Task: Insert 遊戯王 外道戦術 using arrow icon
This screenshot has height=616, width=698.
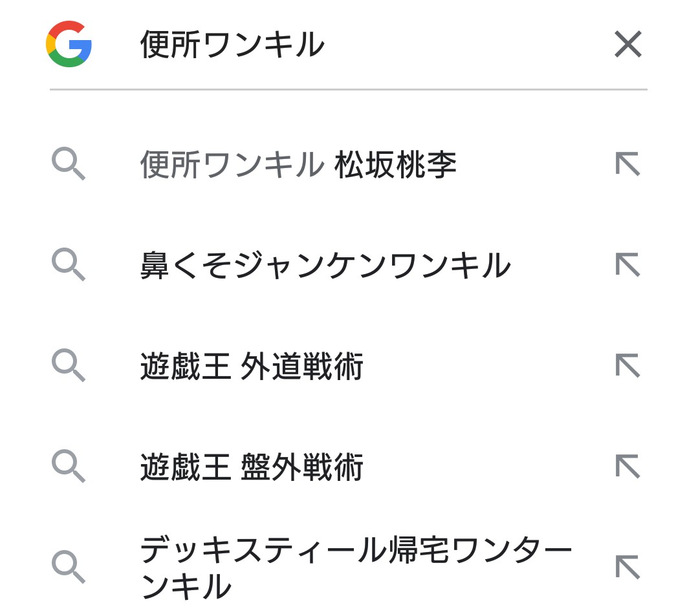Action: 627,366
